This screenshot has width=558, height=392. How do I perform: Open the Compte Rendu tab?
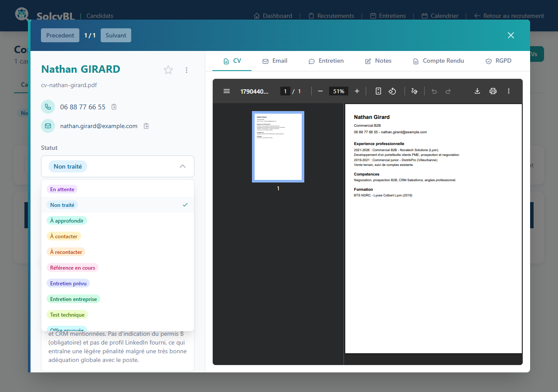pos(439,61)
